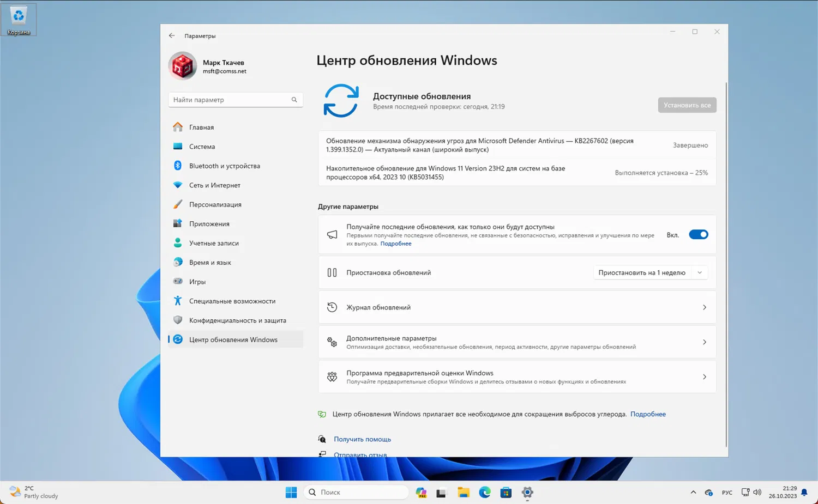The image size is (818, 504).
Task: Launch Microsoft Edge from the taskbar
Action: pyautogui.click(x=485, y=493)
